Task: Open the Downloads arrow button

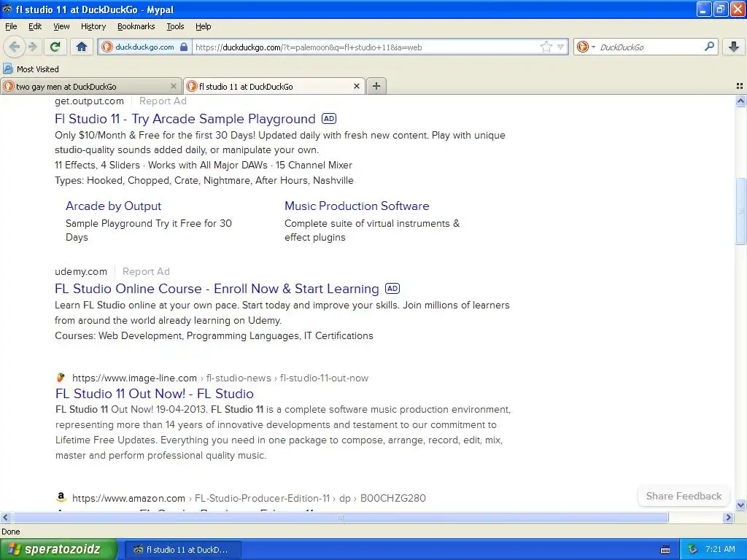Action: (734, 47)
